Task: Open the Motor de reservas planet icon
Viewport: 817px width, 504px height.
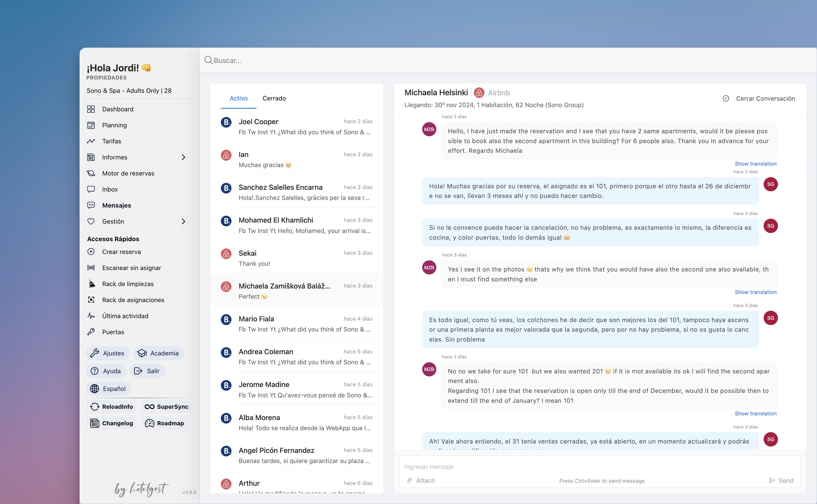Action: pos(91,173)
